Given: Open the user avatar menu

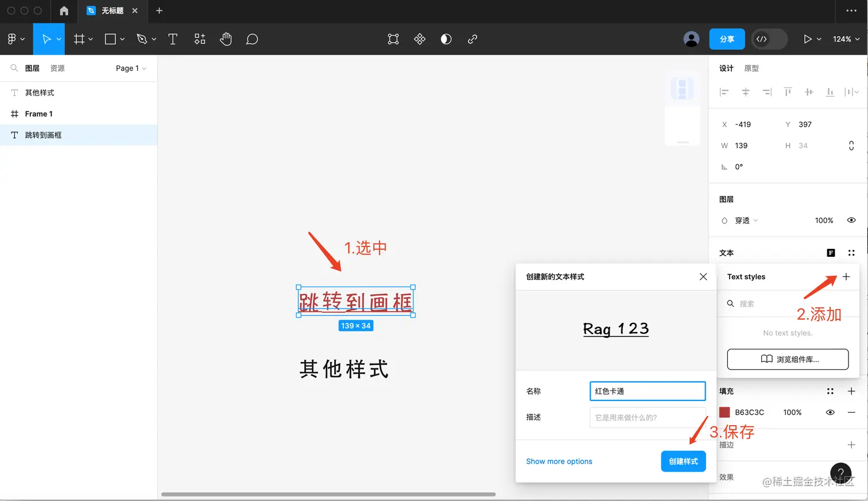Looking at the screenshot, I should 692,39.
